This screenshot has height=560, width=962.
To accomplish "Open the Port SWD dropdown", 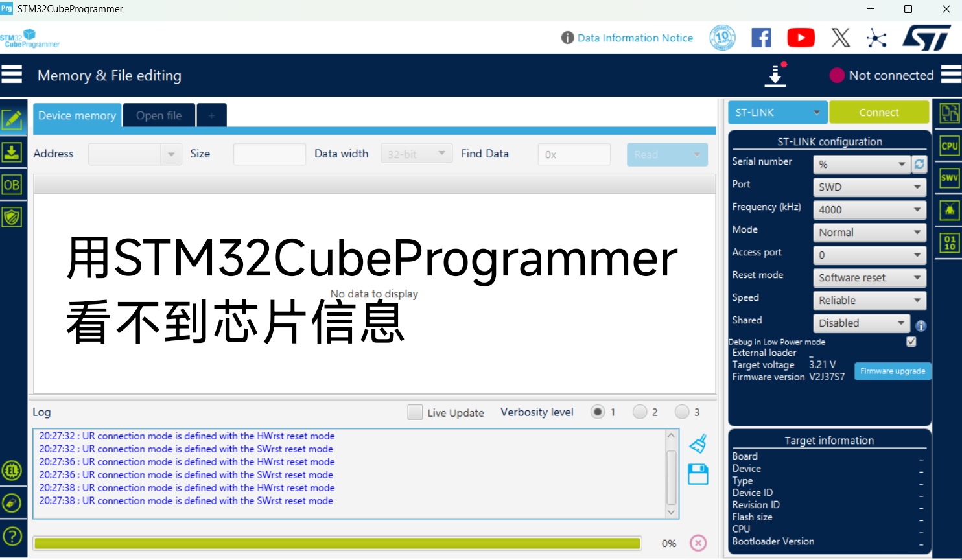I will pos(869,187).
